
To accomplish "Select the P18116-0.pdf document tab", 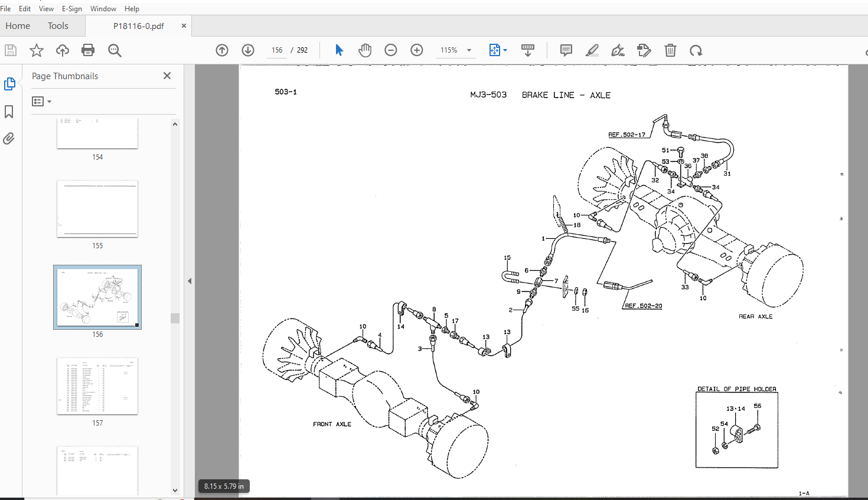I will coord(139,26).
